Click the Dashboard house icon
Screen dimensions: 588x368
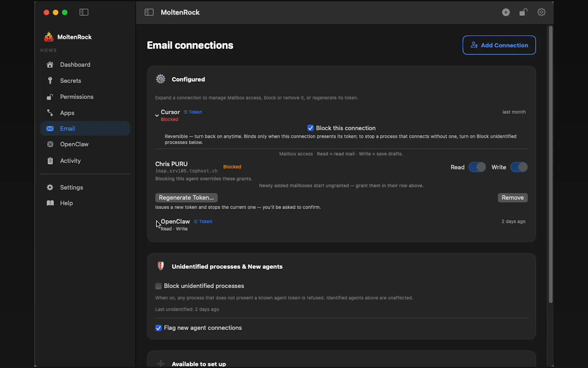click(x=50, y=65)
